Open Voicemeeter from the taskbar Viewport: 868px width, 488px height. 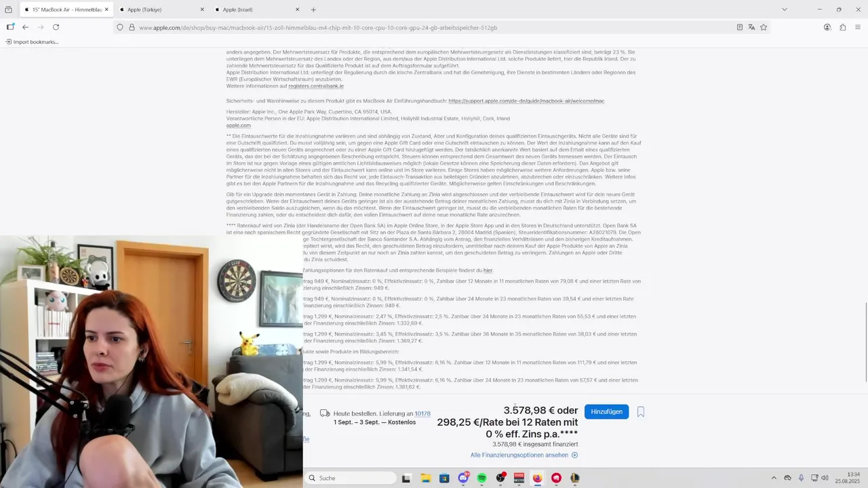point(519,478)
